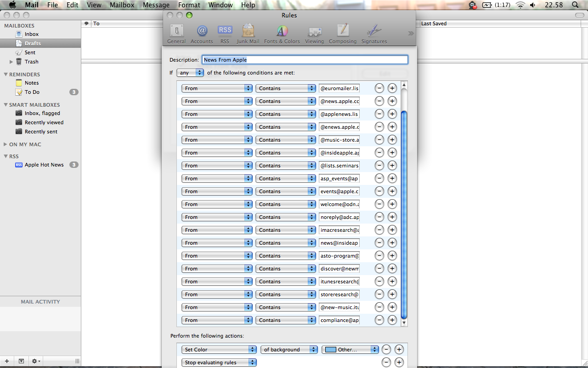
Task: Remove the @music-store condition row
Action: [379, 140]
